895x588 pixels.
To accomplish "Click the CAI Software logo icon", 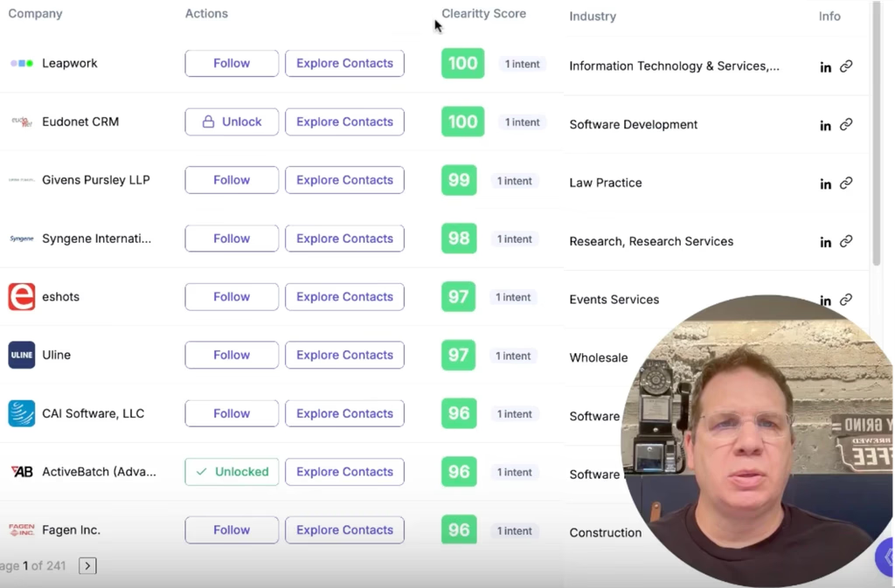I will (x=22, y=413).
